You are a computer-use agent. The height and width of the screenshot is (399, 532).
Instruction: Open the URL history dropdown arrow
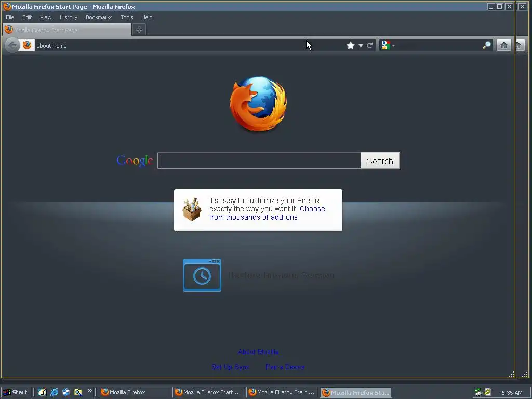[361, 46]
